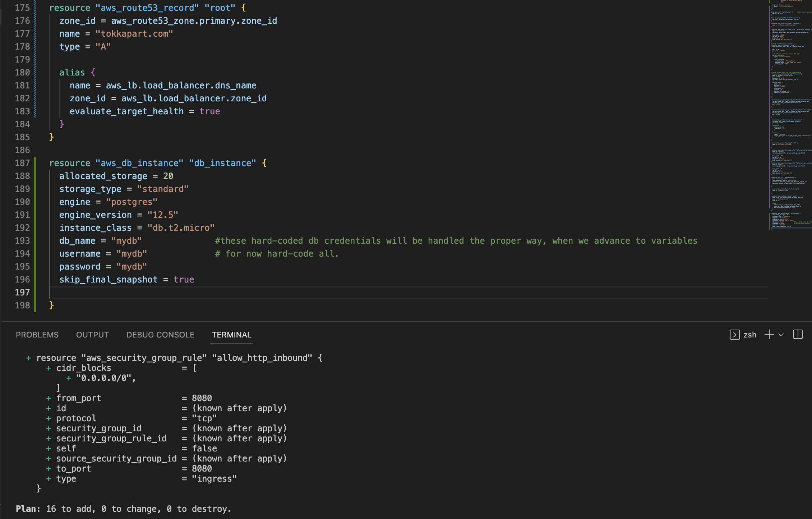The image size is (812, 519).
Task: Select the TERMINAL tab
Action: [231, 335]
